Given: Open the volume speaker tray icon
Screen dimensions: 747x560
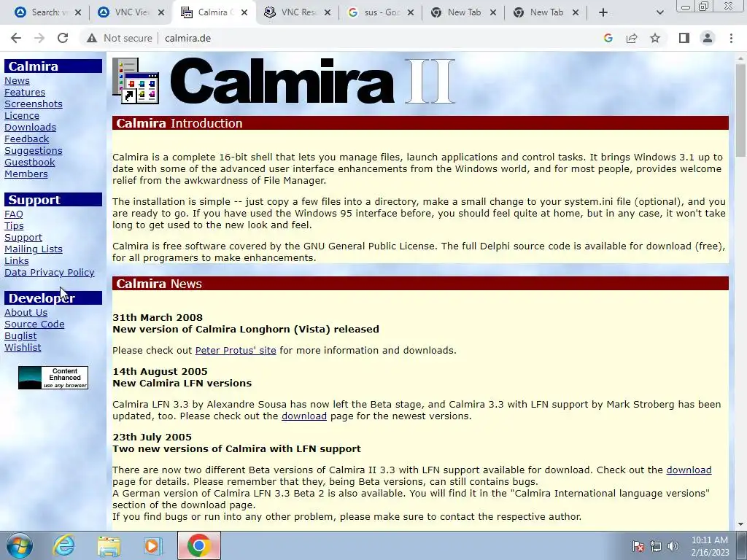Looking at the screenshot, I should [673, 546].
